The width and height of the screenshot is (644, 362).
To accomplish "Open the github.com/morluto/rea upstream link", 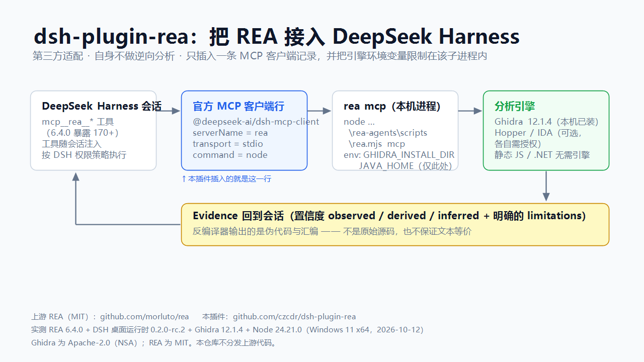I will click(144, 317).
